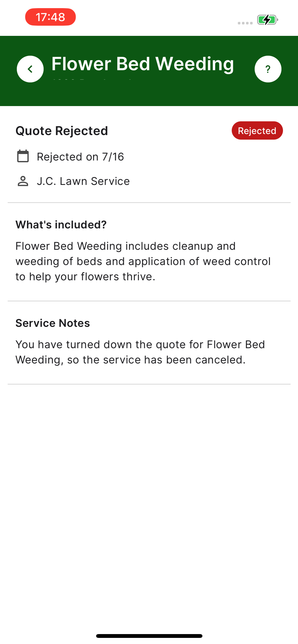The height and width of the screenshot is (644, 298).
Task: Click the Flower Bed Weeding description paragraph
Action: [x=143, y=261]
